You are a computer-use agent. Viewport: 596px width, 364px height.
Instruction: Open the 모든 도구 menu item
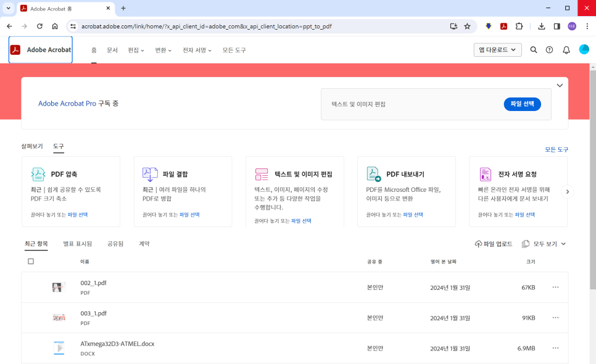[x=234, y=50]
